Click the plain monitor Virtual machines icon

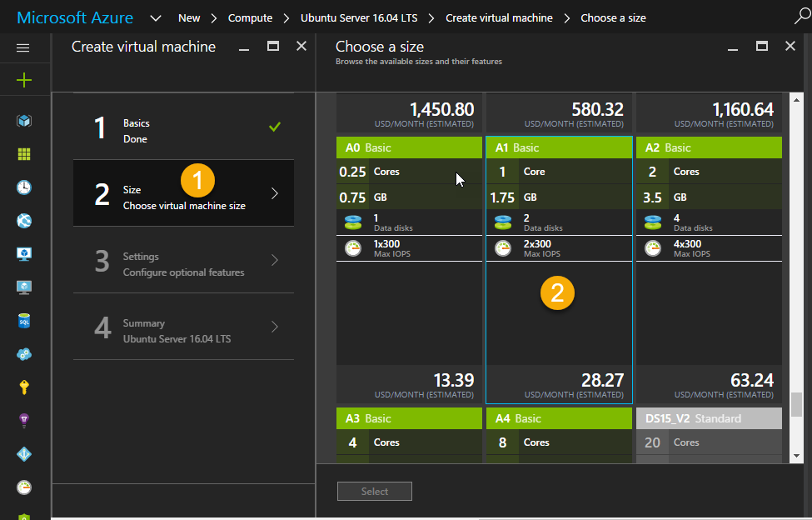pyautogui.click(x=24, y=287)
